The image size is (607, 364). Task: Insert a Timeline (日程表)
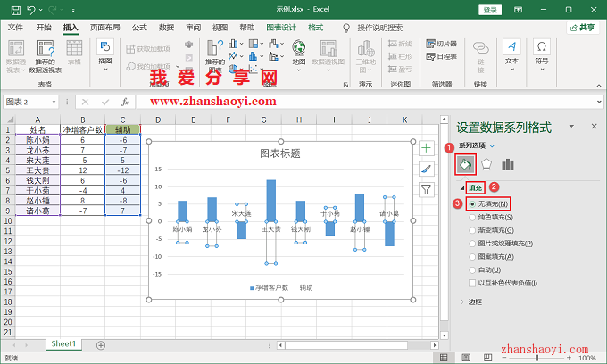(x=441, y=56)
